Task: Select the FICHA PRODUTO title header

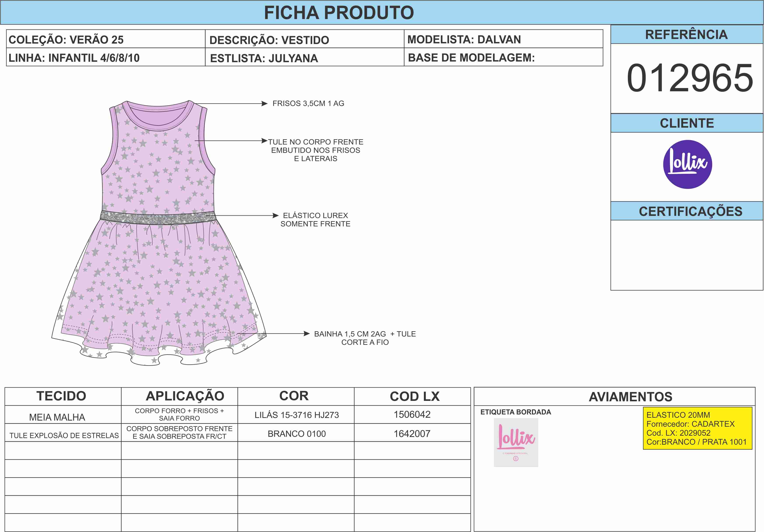Action: pyautogui.click(x=339, y=13)
